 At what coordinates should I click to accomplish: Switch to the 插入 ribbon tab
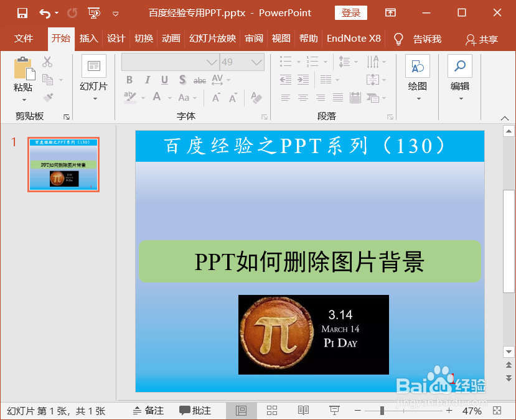[88, 39]
